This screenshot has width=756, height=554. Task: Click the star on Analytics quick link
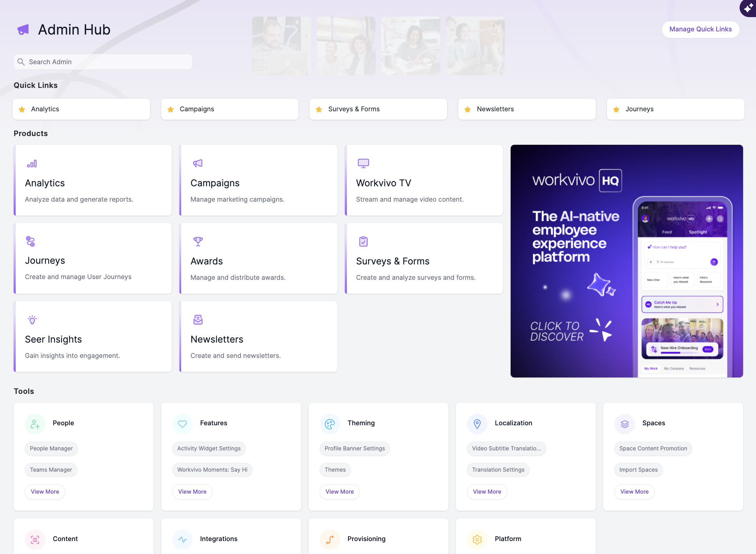22,110
